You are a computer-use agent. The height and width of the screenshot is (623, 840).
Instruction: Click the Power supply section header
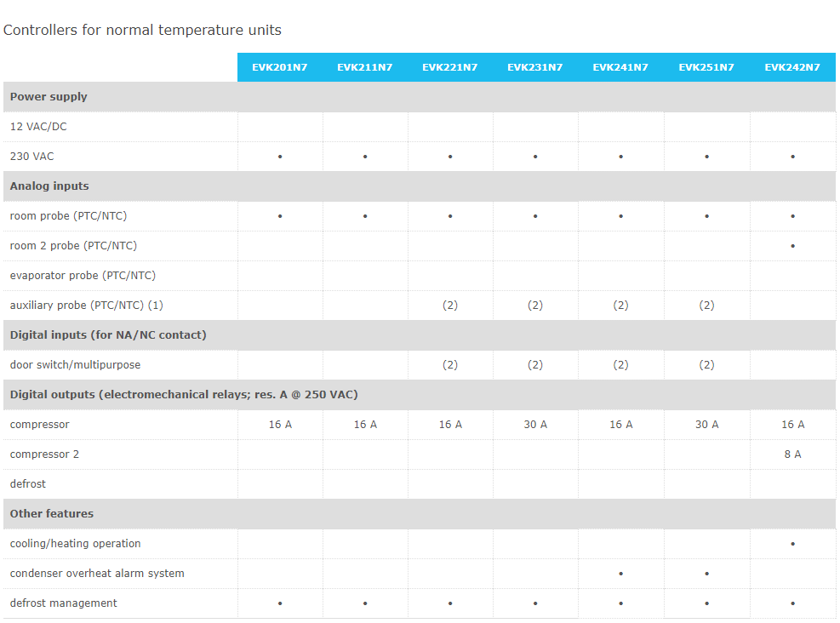(x=420, y=97)
